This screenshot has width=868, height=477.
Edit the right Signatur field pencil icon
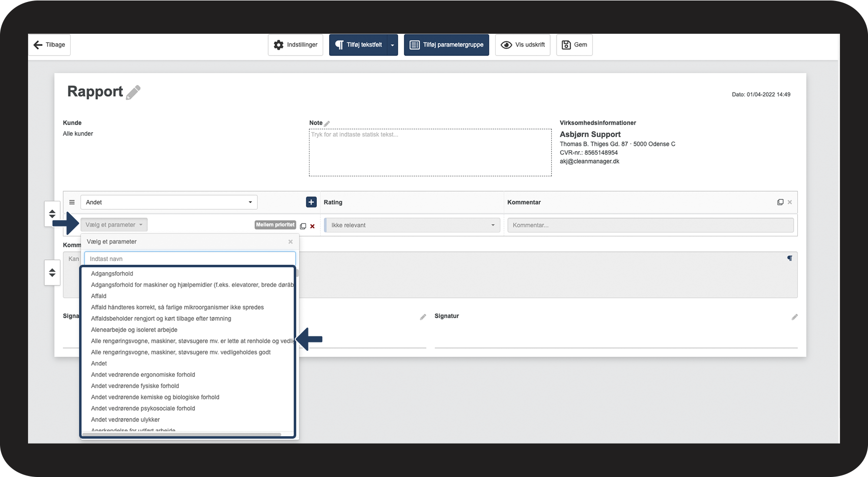point(794,317)
